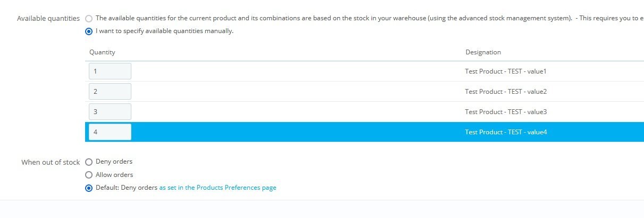Image resolution: width=644 pixels, height=218 pixels.
Task: Select the 'Test Product - TEST - value2' designation
Action: click(x=506, y=92)
